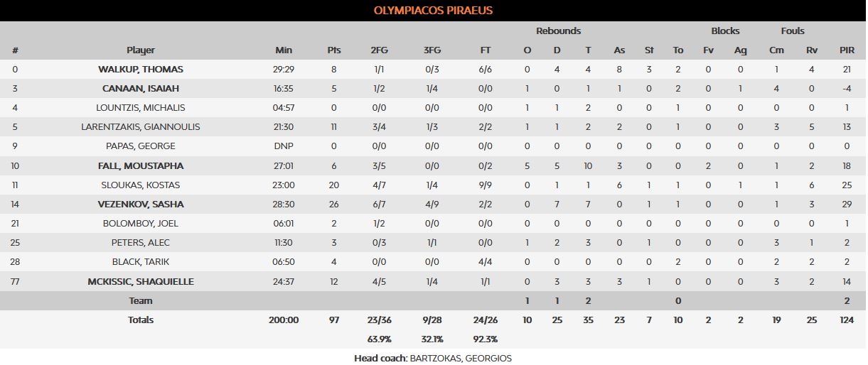
Task: Click the 3FG column header
Action: tap(432, 50)
